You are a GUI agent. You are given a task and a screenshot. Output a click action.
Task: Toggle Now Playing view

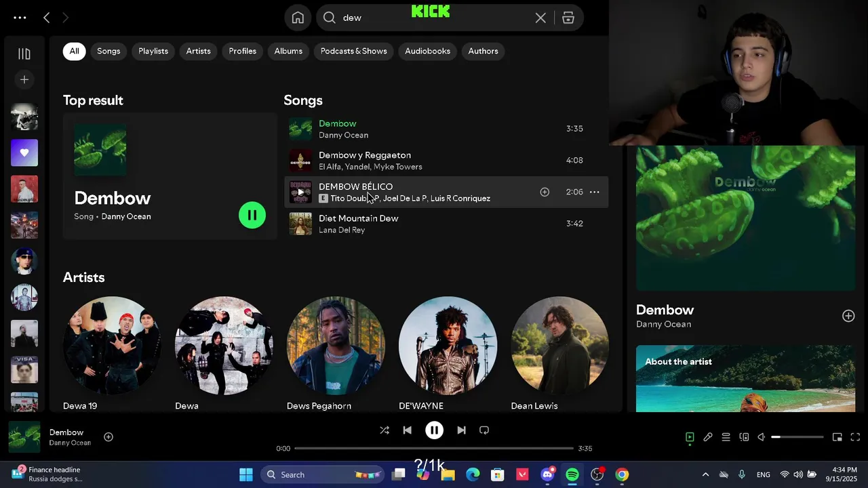[690, 437]
